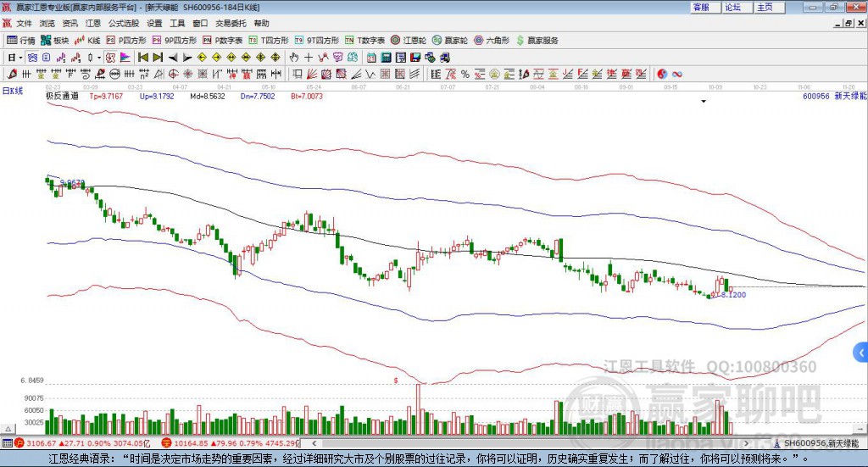
Task: Select the spiral drawing tool
Action: point(86,74)
